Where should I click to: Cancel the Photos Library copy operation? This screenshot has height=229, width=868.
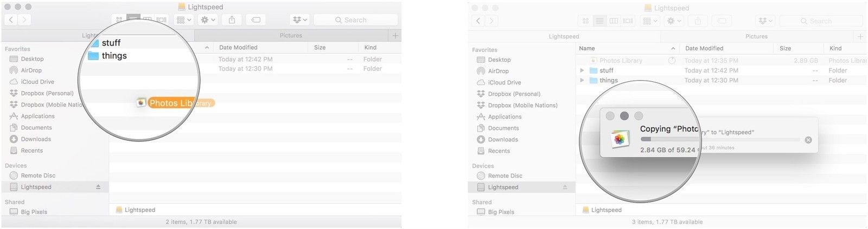tap(808, 140)
